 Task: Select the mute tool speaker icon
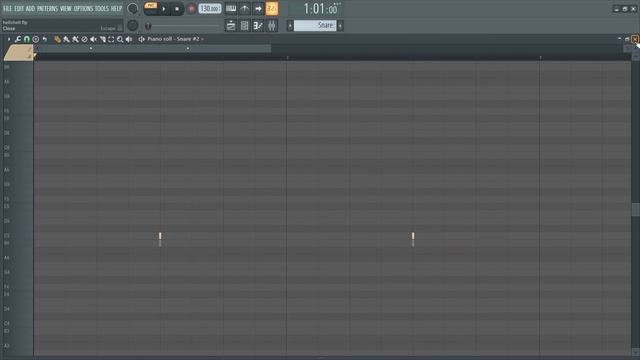[93, 39]
